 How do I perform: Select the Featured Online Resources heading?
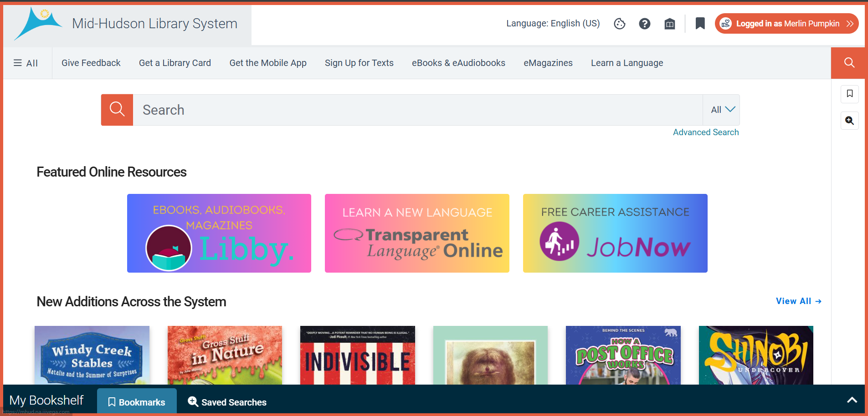click(112, 172)
